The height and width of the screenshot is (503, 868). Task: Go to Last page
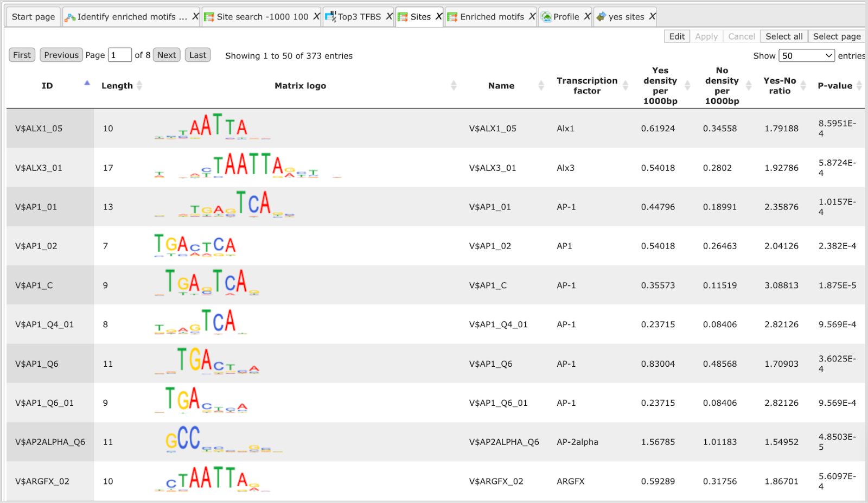click(x=197, y=55)
